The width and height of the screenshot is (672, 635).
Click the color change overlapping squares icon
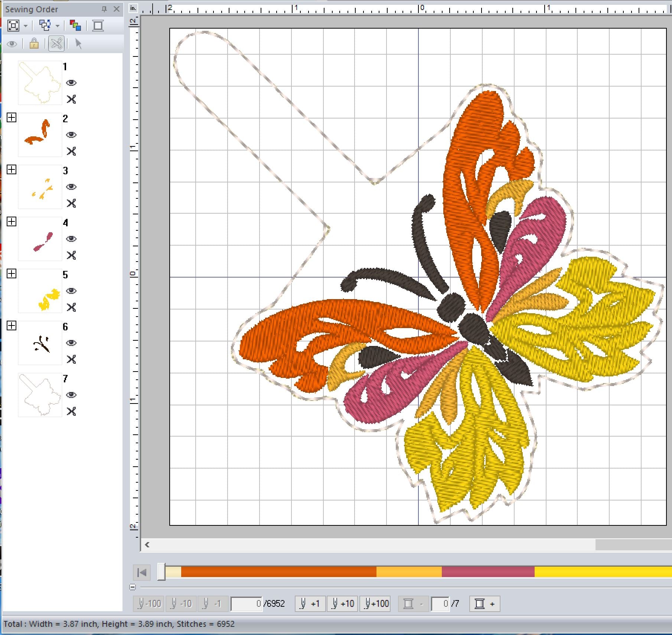[75, 26]
